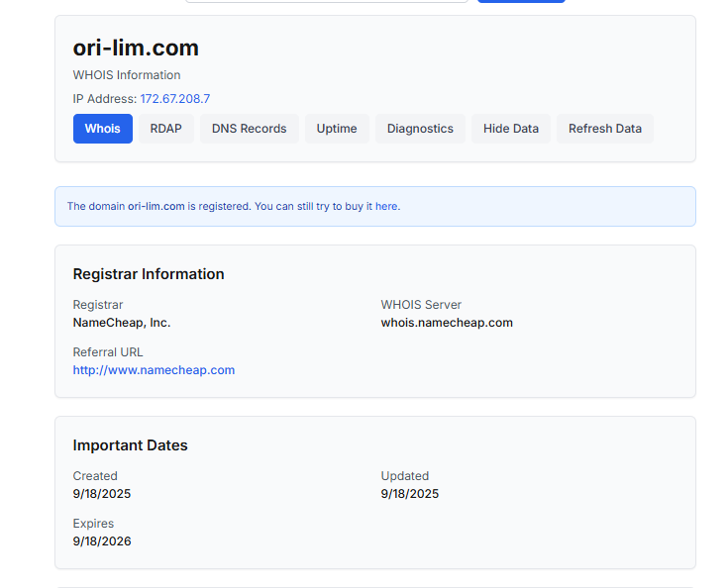
Task: Open the Diagnostics tab
Action: (x=420, y=129)
